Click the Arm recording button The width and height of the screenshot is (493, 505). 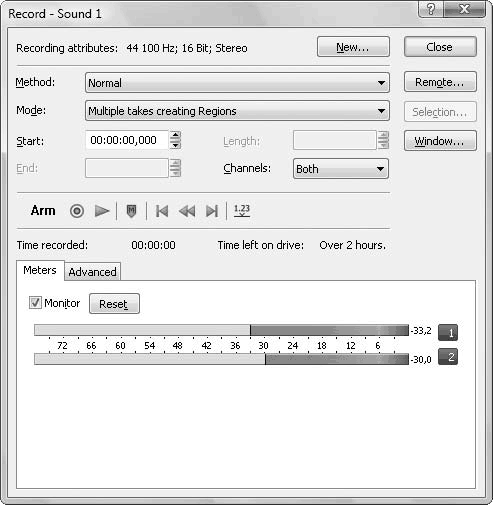coord(43,211)
